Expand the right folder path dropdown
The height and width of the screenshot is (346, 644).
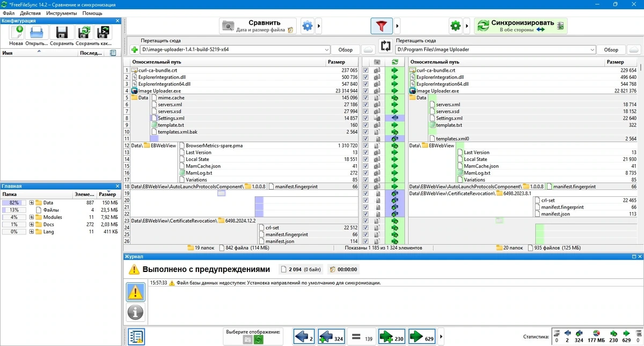click(x=592, y=50)
